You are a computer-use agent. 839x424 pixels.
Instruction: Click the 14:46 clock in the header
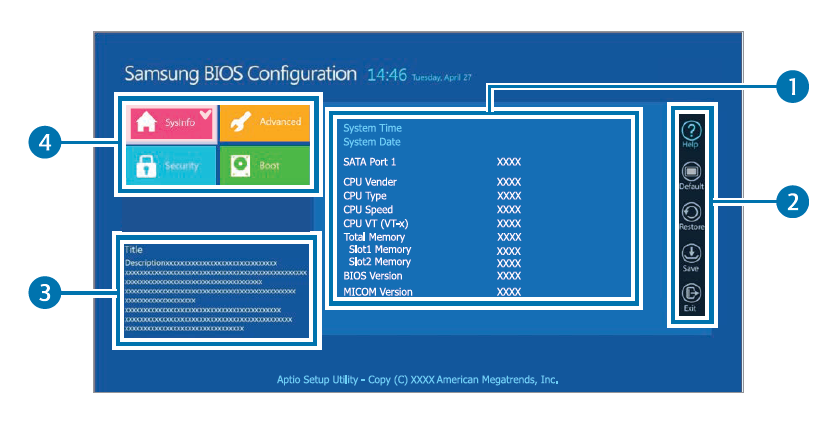tap(387, 75)
